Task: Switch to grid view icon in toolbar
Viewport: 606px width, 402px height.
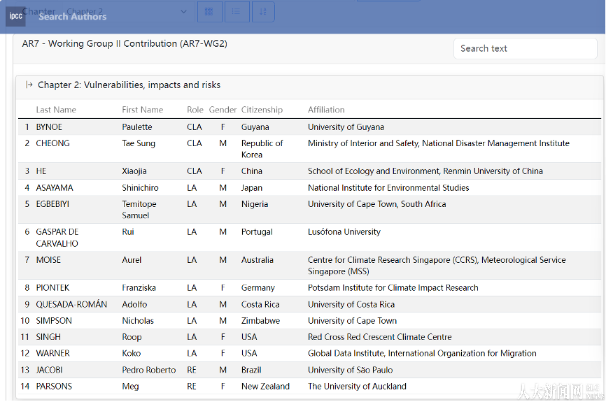Action: (209, 11)
